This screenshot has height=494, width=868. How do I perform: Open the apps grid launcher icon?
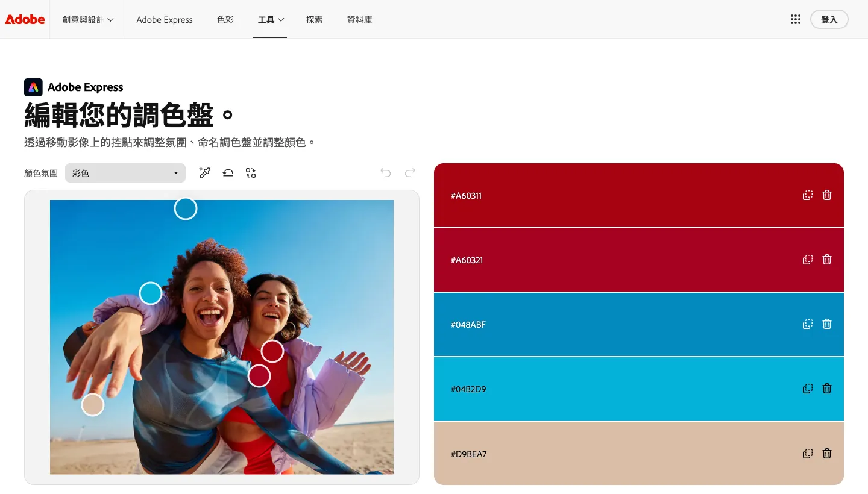coord(796,19)
